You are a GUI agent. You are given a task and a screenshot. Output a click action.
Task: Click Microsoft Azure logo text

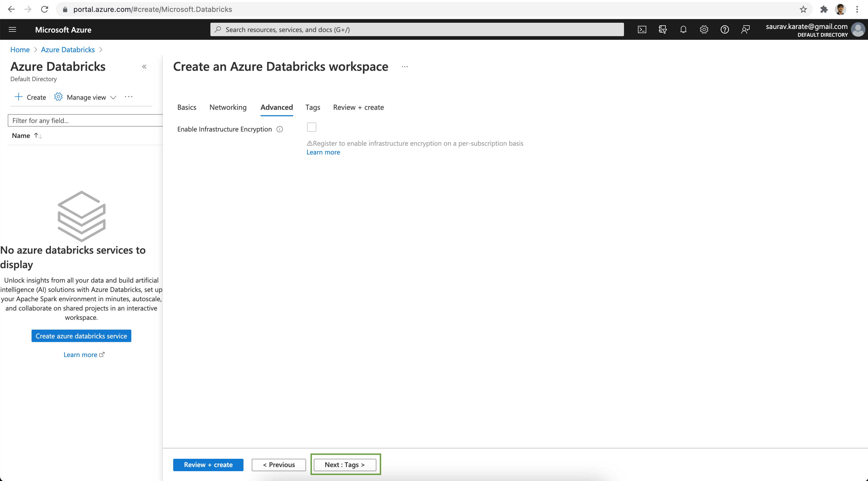63,30
